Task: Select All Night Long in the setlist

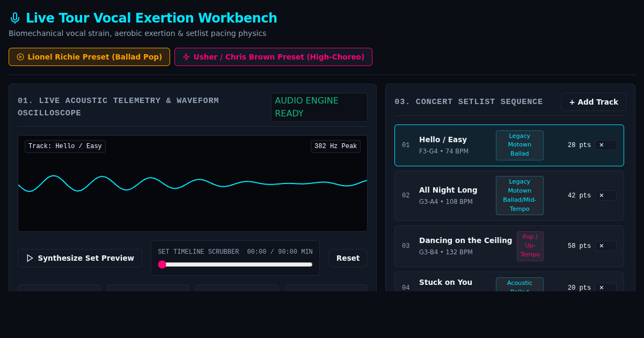Action: click(509, 196)
